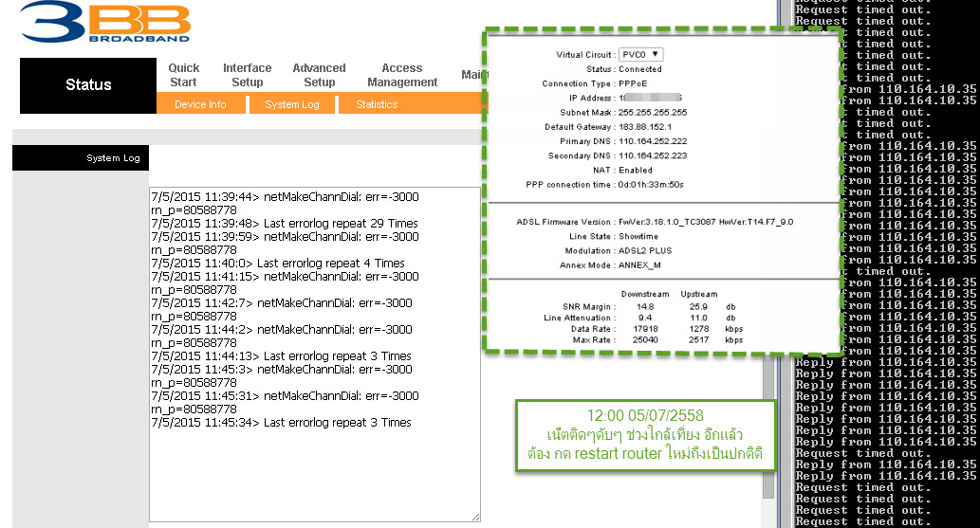The width and height of the screenshot is (980, 528).
Task: Open Advanced Setup menu
Action: pyautogui.click(x=319, y=75)
